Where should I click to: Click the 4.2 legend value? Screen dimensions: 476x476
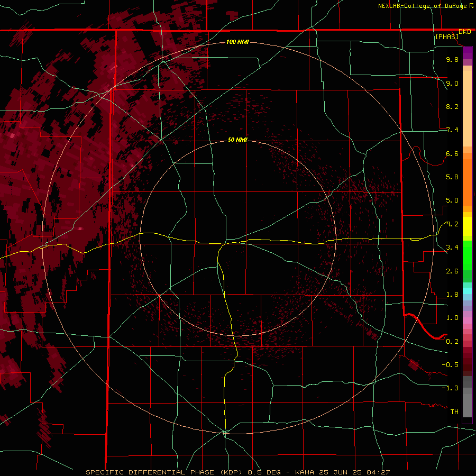coord(452,224)
